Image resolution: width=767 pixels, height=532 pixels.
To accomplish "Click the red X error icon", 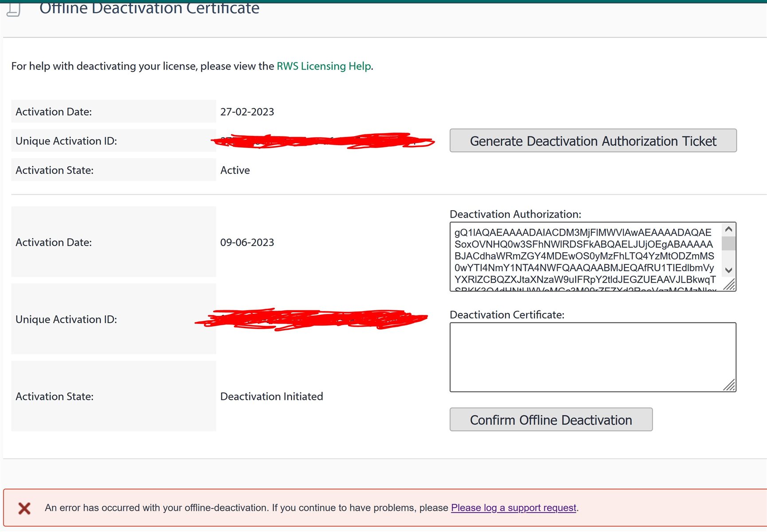I will pos(24,508).
